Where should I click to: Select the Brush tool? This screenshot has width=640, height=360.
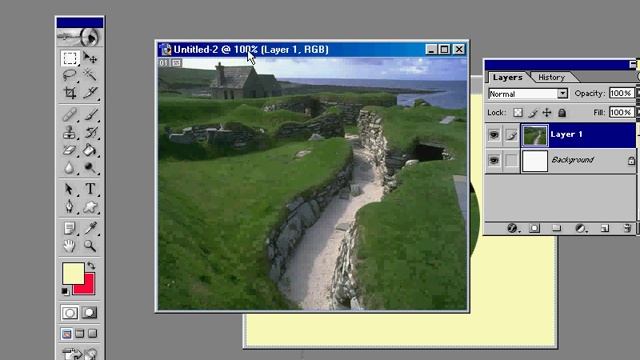tap(90, 115)
